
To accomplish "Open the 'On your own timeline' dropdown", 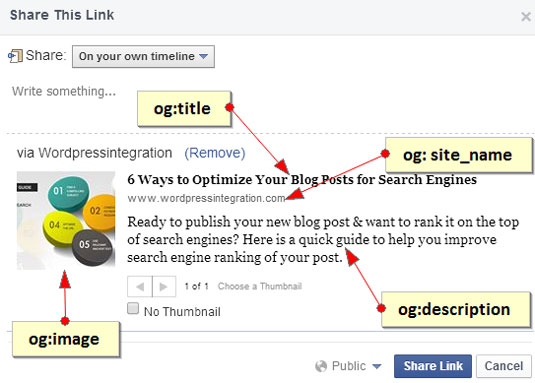I will (x=143, y=56).
